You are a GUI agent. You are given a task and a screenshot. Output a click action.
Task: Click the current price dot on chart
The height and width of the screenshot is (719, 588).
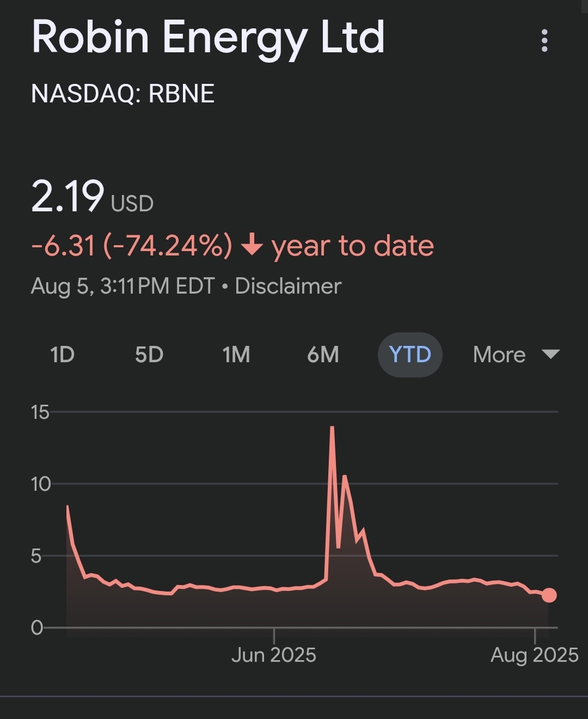point(549,595)
